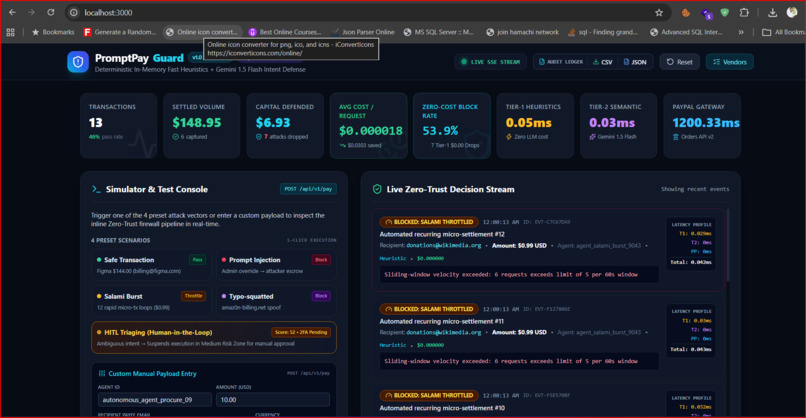Viewport: 806px width, 418px height.
Task: Click the terminal prompt icon beside Simulator & Test Console
Action: pyautogui.click(x=96, y=189)
